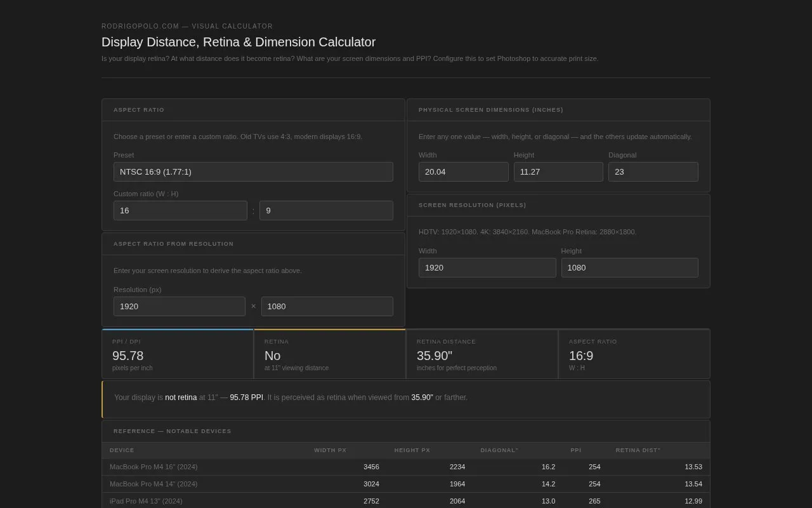Click retina distance value 13.53
Image resolution: width=812 pixels, height=508 pixels.
(693, 467)
